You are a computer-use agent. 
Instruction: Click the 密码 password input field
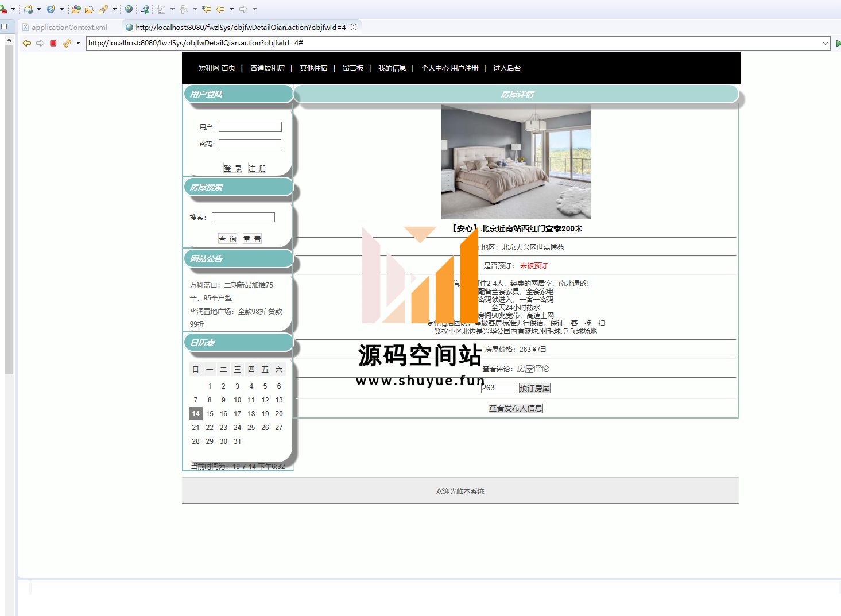tap(250, 144)
